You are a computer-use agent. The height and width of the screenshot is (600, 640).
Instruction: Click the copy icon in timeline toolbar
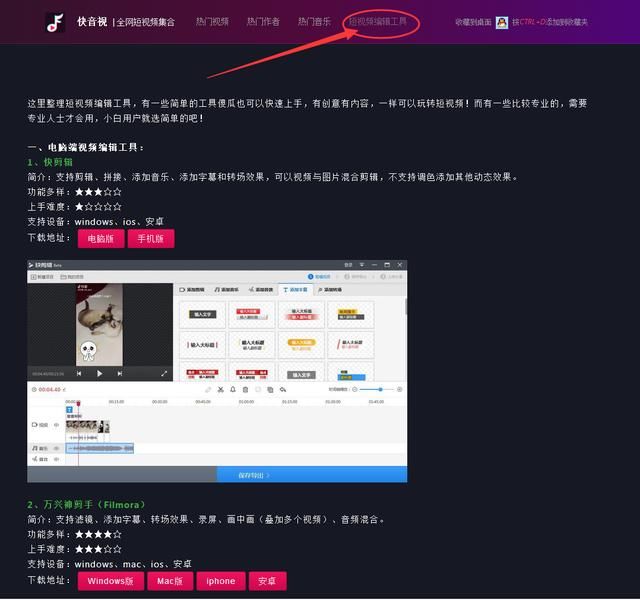[270, 389]
